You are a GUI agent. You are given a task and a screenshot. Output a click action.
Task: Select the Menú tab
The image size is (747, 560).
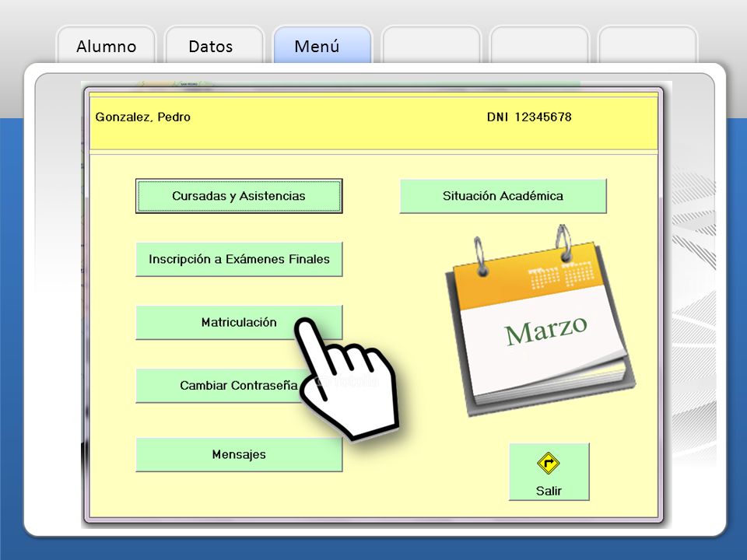[x=322, y=46]
